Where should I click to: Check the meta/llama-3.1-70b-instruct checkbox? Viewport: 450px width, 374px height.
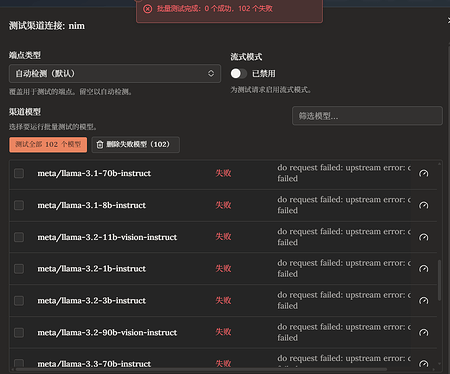[19, 173]
